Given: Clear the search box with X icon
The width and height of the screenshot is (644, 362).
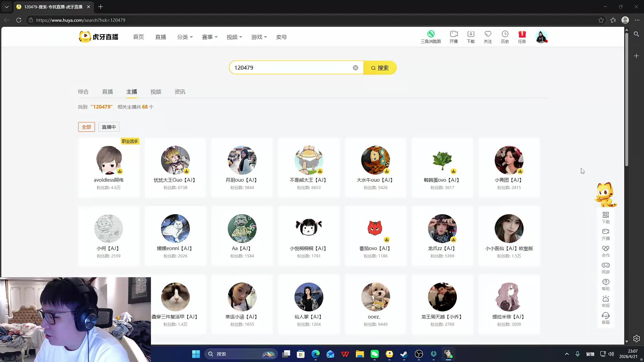Looking at the screenshot, I should pos(355,68).
